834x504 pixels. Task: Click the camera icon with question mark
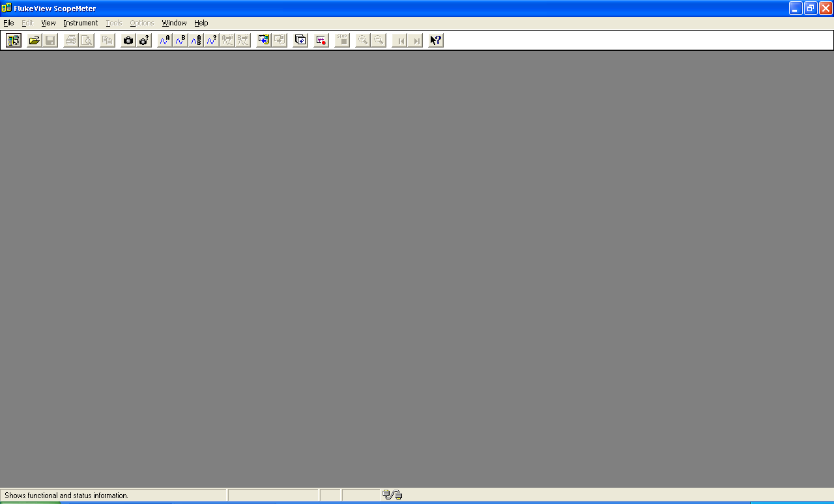coord(144,40)
